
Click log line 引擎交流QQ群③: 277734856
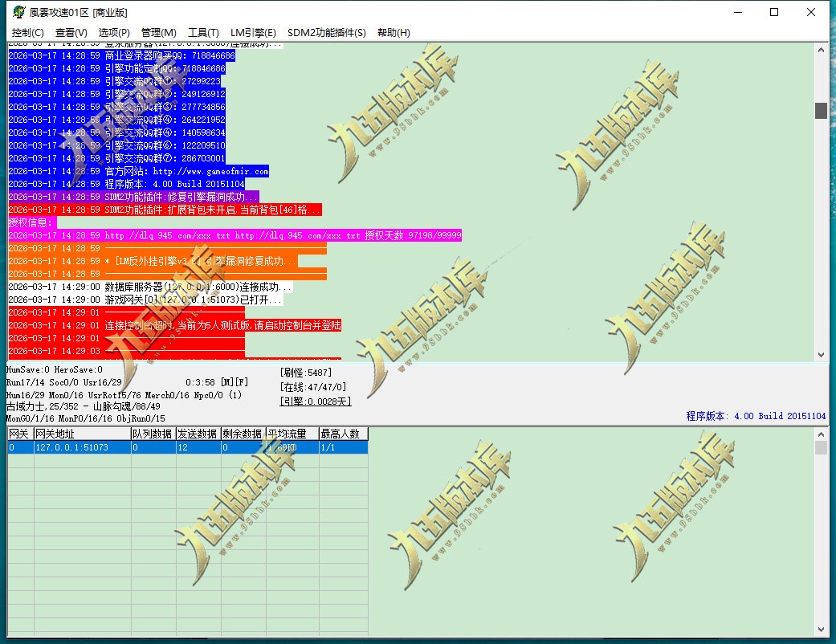116,107
